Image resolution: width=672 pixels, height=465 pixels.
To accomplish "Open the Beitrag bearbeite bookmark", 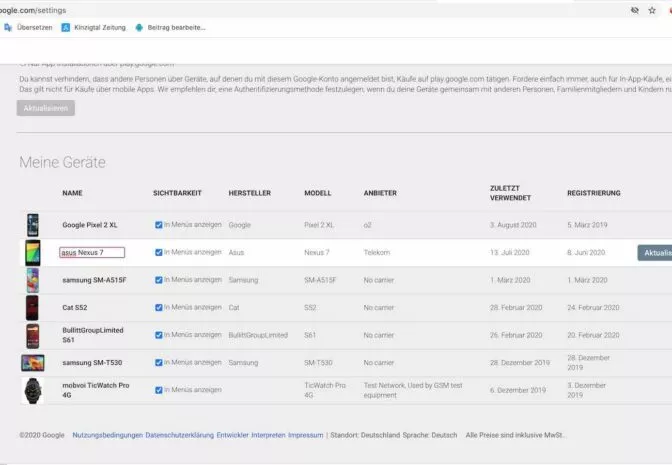I will [x=171, y=27].
